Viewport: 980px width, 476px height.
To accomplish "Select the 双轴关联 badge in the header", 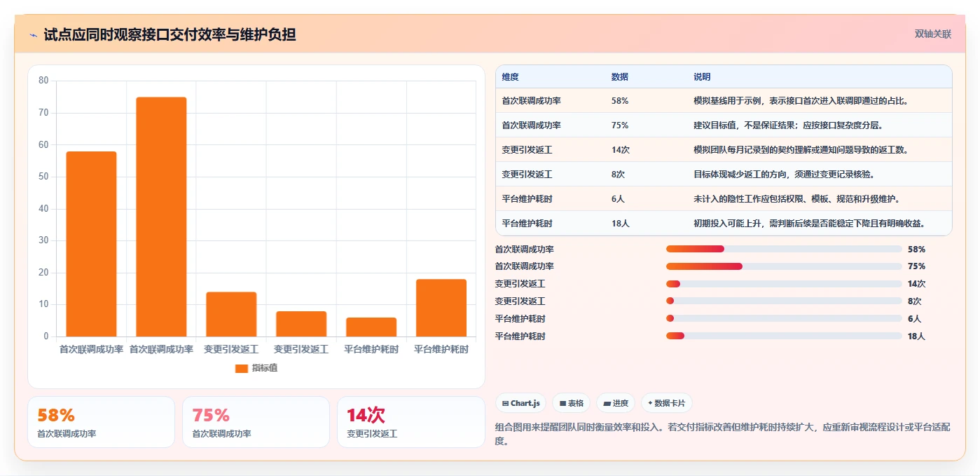I will point(932,34).
